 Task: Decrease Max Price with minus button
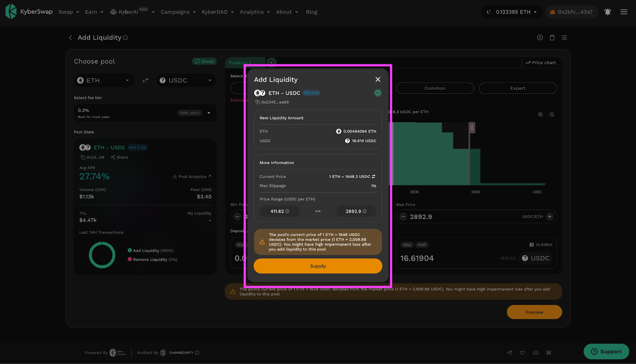tap(403, 217)
